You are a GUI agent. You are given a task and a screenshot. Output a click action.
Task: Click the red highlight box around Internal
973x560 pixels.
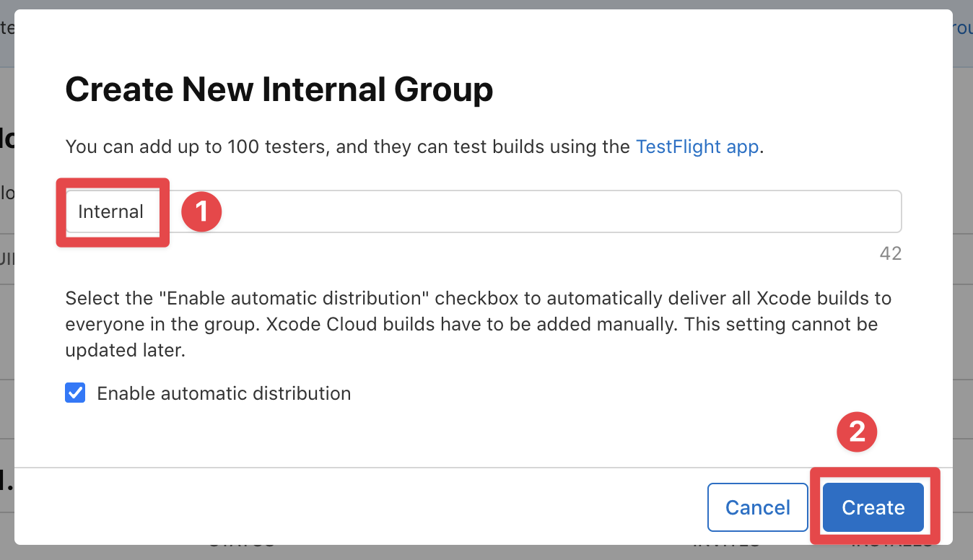pyautogui.click(x=113, y=212)
